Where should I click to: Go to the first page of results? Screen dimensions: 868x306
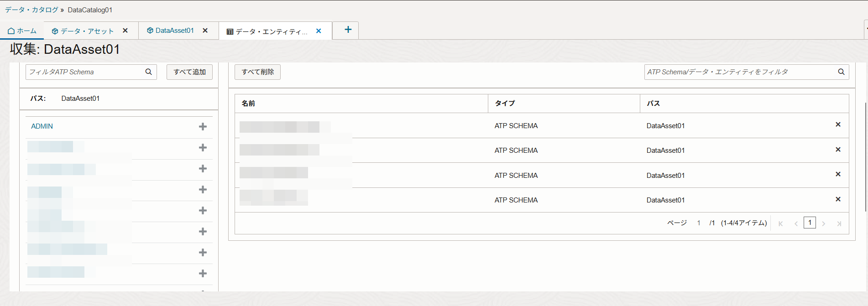click(781, 223)
